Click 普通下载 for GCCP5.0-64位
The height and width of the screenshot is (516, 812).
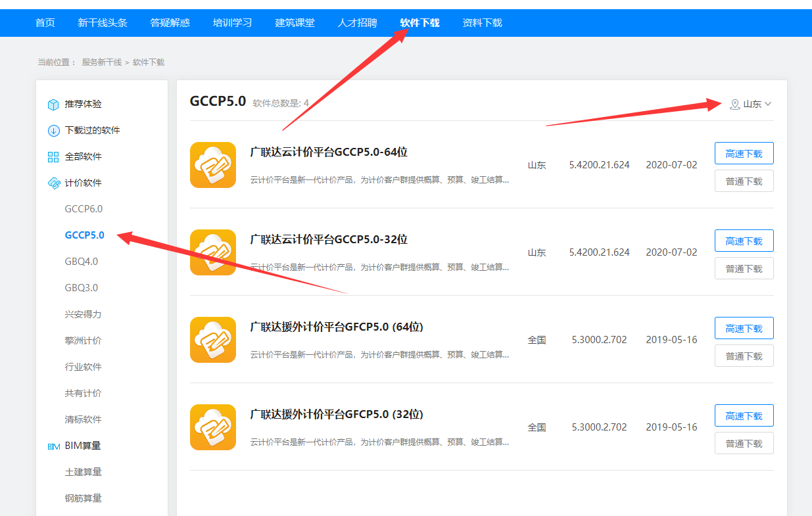744,181
